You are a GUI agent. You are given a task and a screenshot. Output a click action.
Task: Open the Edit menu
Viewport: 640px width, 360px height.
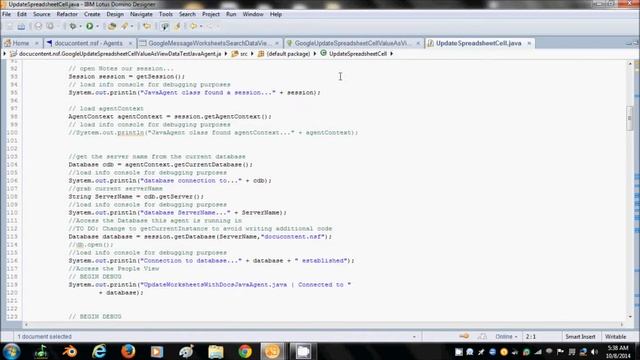(22, 14)
